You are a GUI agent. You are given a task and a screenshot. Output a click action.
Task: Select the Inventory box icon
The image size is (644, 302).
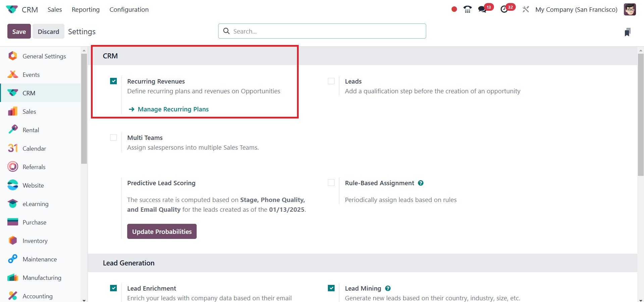tap(13, 241)
